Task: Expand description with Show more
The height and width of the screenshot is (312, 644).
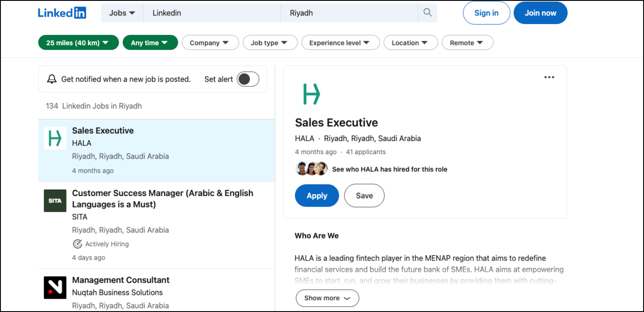Action: (x=328, y=298)
